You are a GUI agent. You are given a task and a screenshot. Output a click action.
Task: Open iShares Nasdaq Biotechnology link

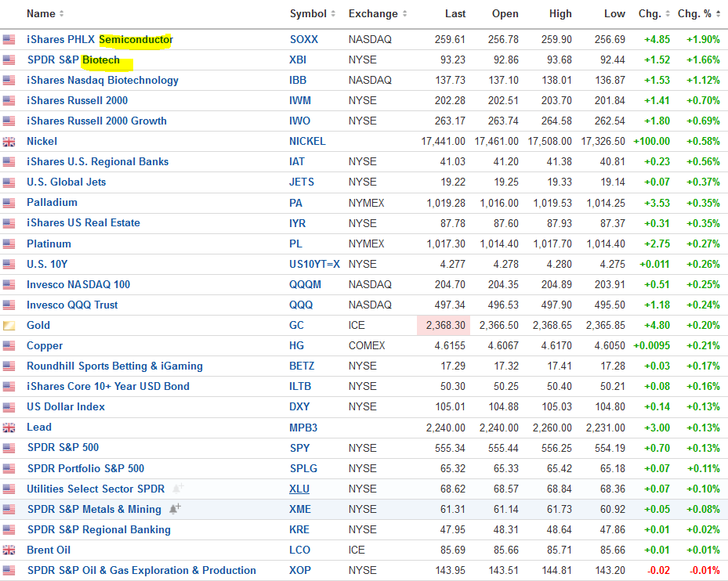click(x=103, y=81)
